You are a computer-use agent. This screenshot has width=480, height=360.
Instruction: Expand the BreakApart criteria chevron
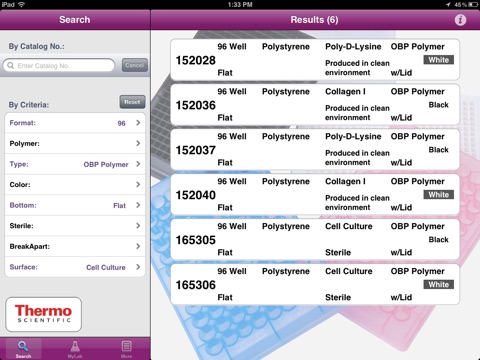pyautogui.click(x=138, y=246)
